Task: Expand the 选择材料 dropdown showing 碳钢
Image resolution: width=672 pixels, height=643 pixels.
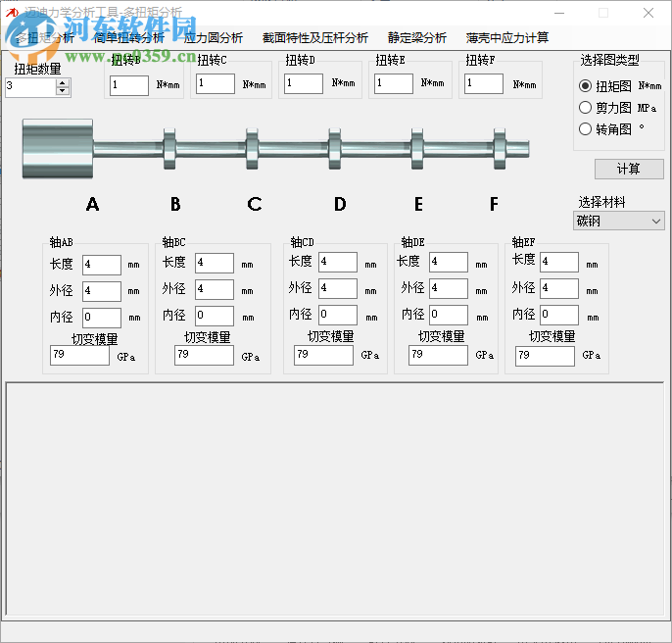Action: point(618,221)
